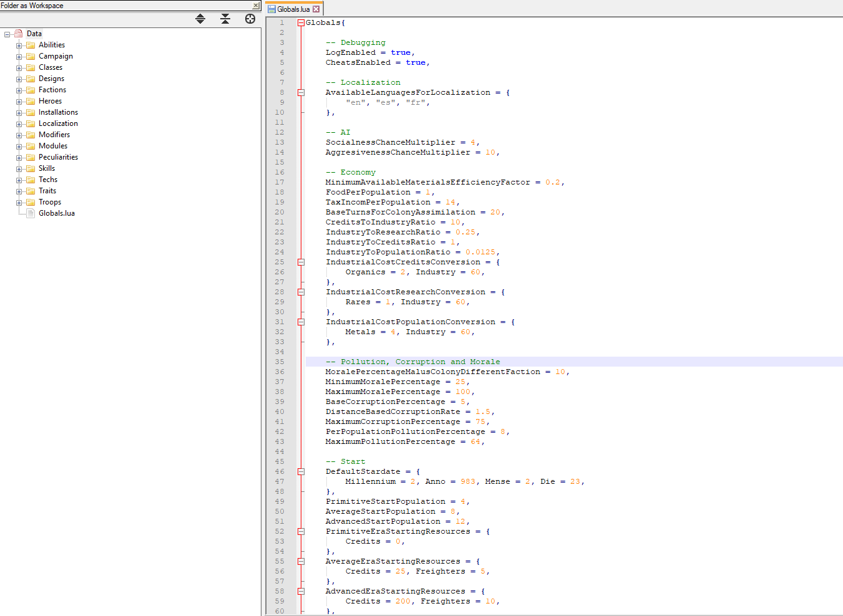Click the Unfold all icon in workspace panel
This screenshot has width=843, height=616.
click(200, 19)
